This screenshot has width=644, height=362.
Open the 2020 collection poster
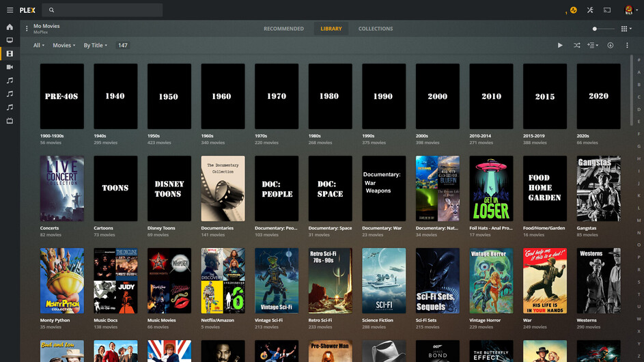[x=598, y=96]
